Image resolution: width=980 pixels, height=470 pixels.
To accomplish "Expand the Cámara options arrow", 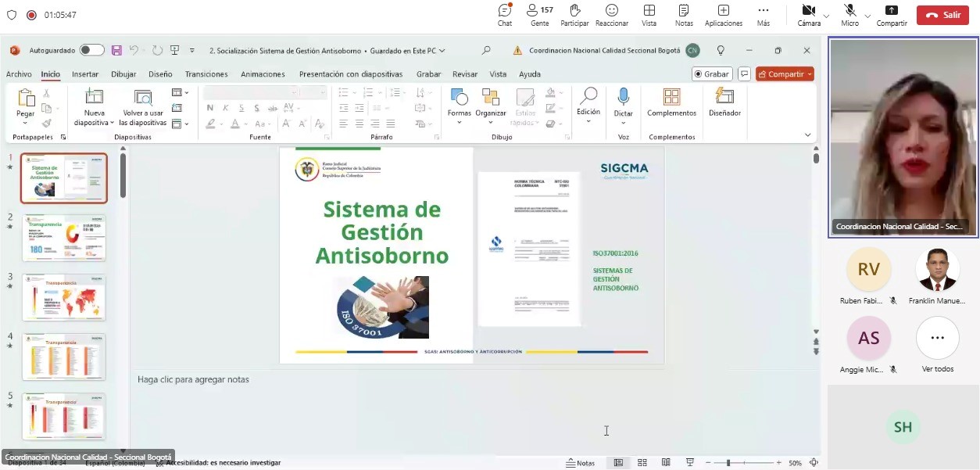I will [826, 15].
